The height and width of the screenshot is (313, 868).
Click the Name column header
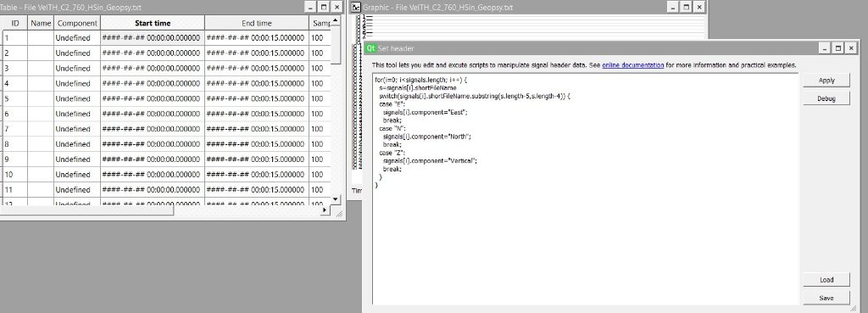click(41, 23)
